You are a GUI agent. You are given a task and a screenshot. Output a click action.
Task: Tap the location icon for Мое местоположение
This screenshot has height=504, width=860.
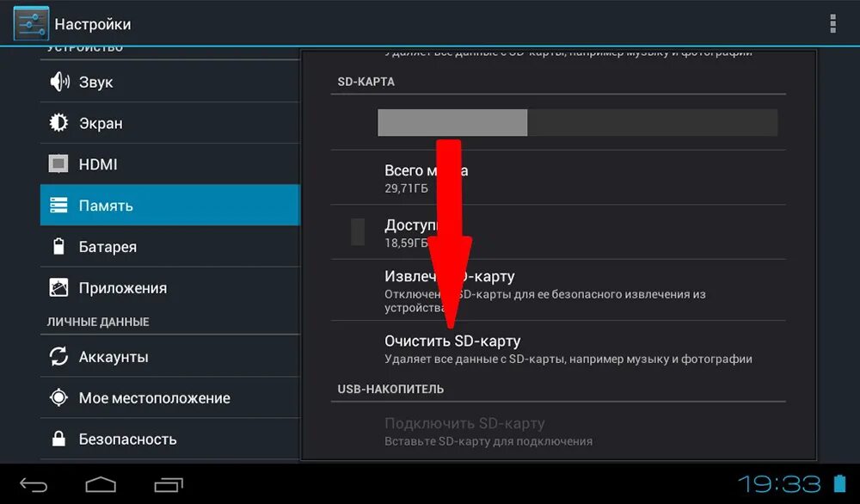(58, 397)
